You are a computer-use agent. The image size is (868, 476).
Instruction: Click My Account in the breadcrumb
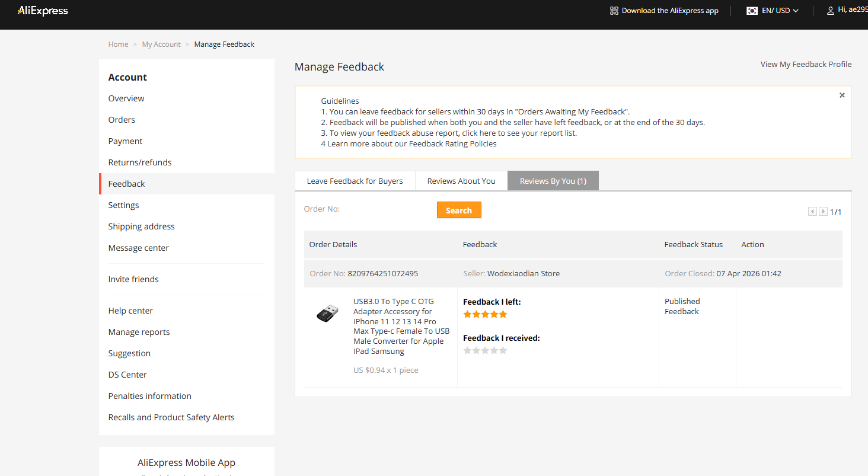click(161, 44)
